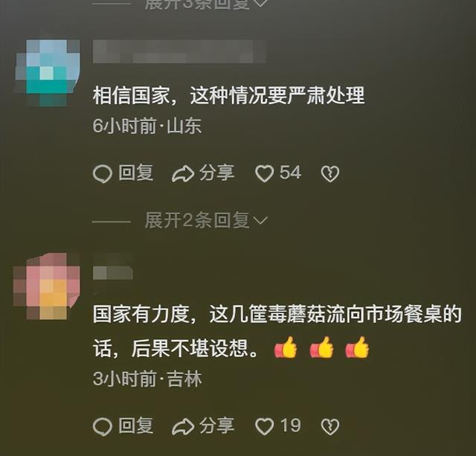Share the Jilin comment using arrow icon

coord(183,427)
